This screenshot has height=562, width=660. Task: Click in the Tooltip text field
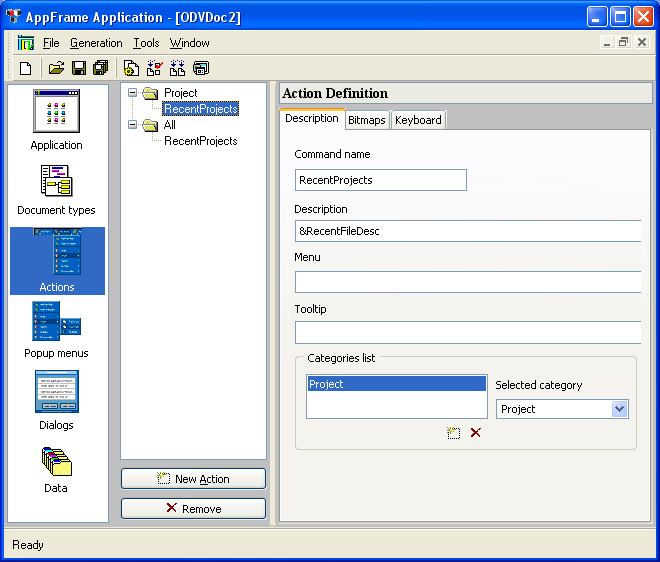pos(467,332)
